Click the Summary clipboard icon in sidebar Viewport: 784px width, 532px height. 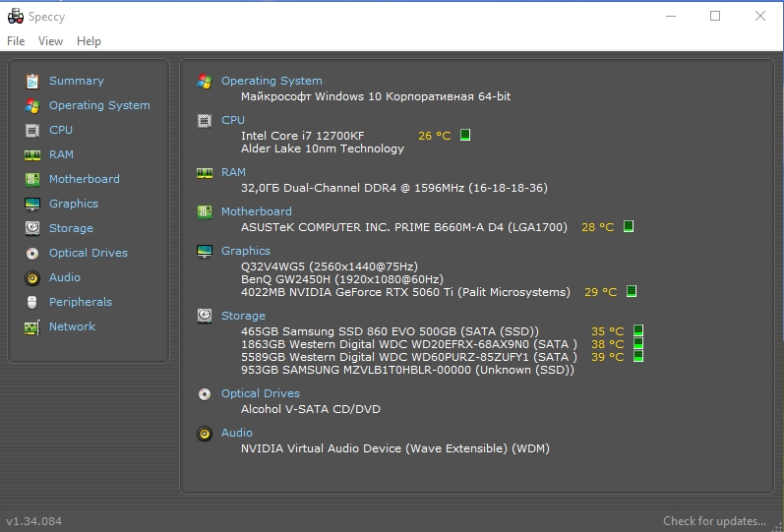32,81
